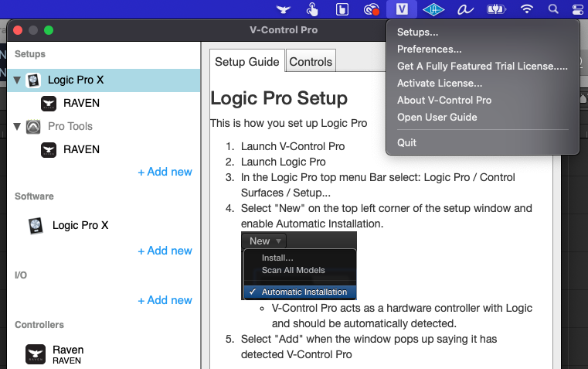
Task: Click RAVEN icon under Pro Tools setup
Action: pos(49,150)
